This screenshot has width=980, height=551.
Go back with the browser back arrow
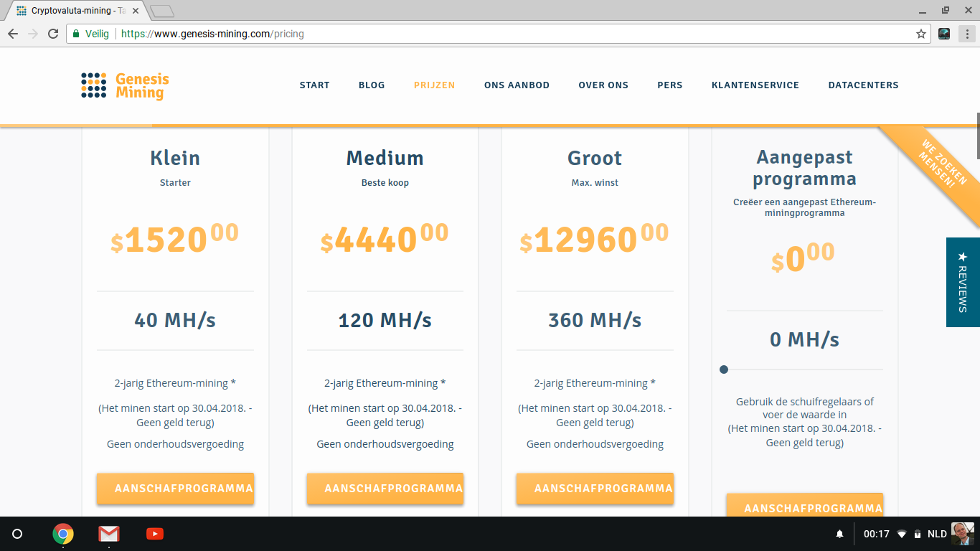[13, 34]
